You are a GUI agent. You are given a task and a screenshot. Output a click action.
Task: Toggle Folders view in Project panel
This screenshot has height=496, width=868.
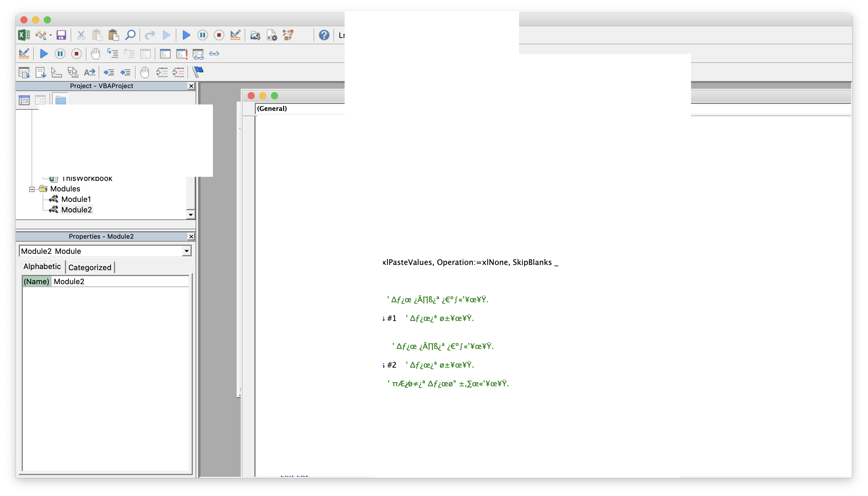61,100
